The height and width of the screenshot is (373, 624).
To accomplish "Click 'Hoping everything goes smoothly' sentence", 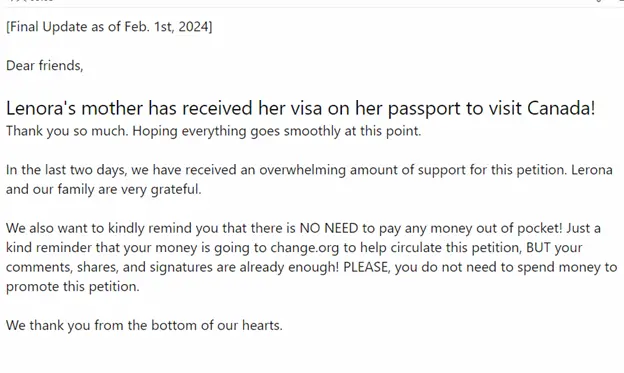I will (277, 131).
